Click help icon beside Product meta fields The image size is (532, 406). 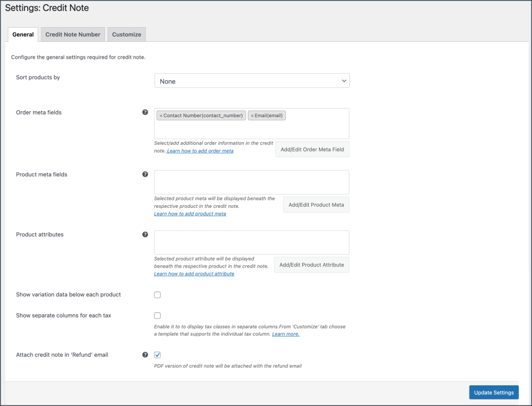tap(145, 175)
